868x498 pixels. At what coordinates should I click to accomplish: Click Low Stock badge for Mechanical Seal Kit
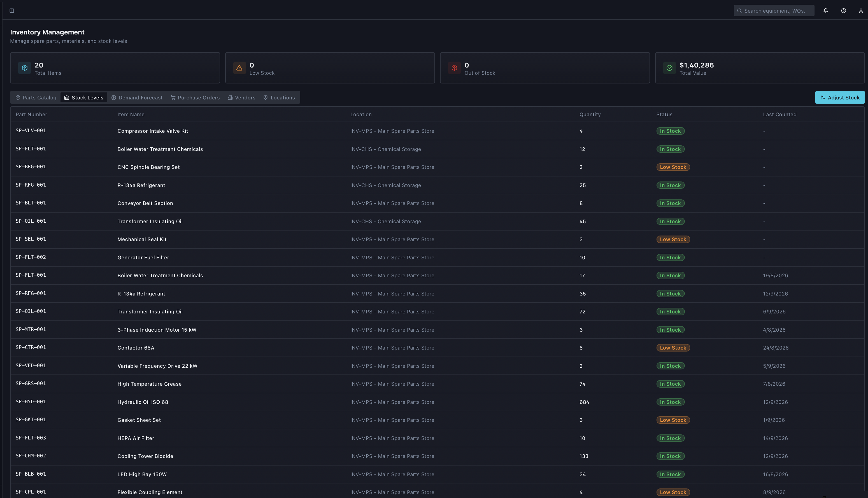[x=673, y=239]
